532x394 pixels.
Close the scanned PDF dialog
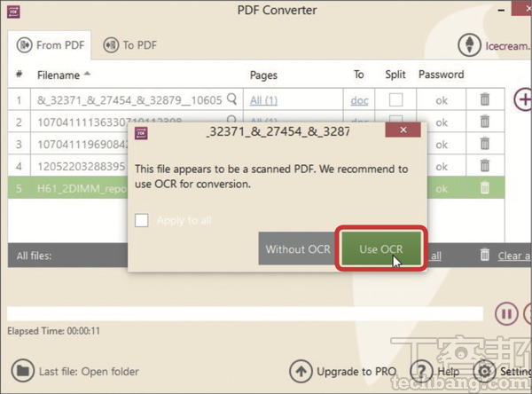tap(403, 130)
